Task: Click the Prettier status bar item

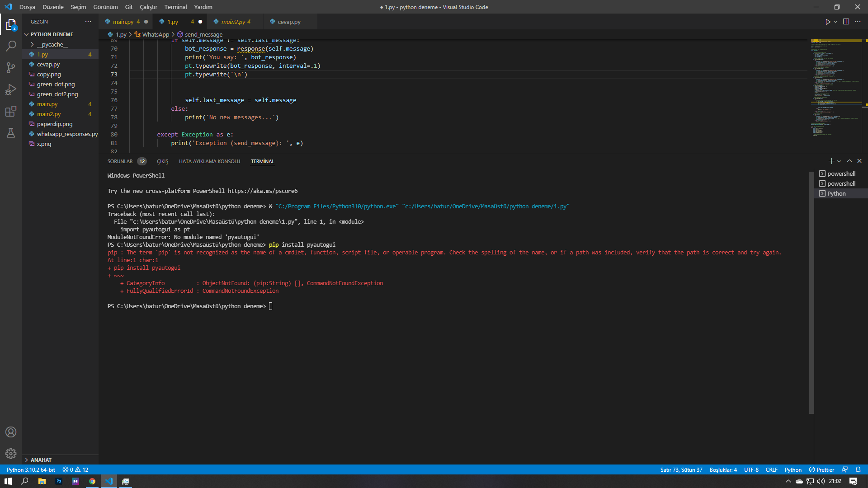Action: [821, 470]
